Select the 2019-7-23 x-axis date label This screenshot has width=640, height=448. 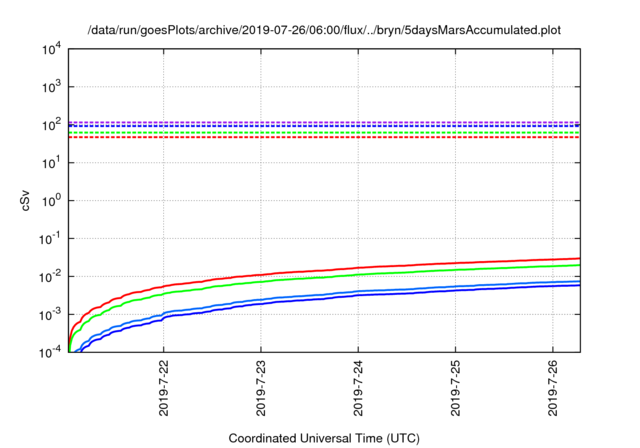(261, 388)
